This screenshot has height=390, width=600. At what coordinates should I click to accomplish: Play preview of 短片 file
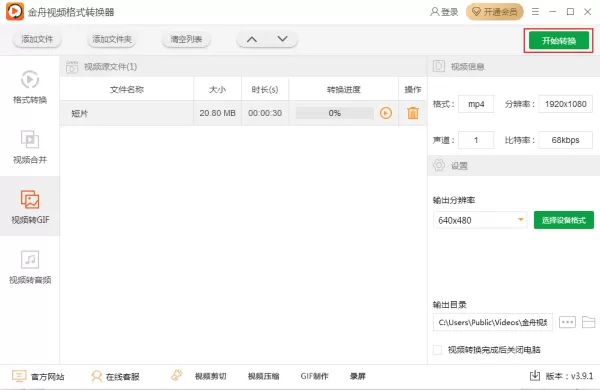[386, 113]
